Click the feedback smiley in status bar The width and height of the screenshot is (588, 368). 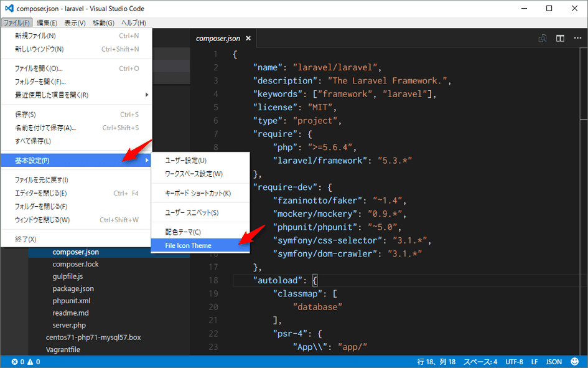click(576, 362)
